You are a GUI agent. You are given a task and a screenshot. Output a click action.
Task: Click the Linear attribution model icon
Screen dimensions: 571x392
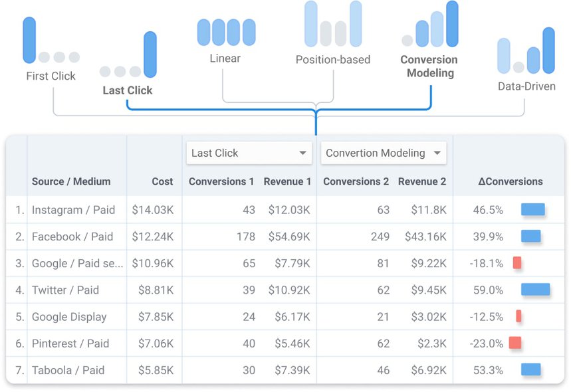point(227,33)
